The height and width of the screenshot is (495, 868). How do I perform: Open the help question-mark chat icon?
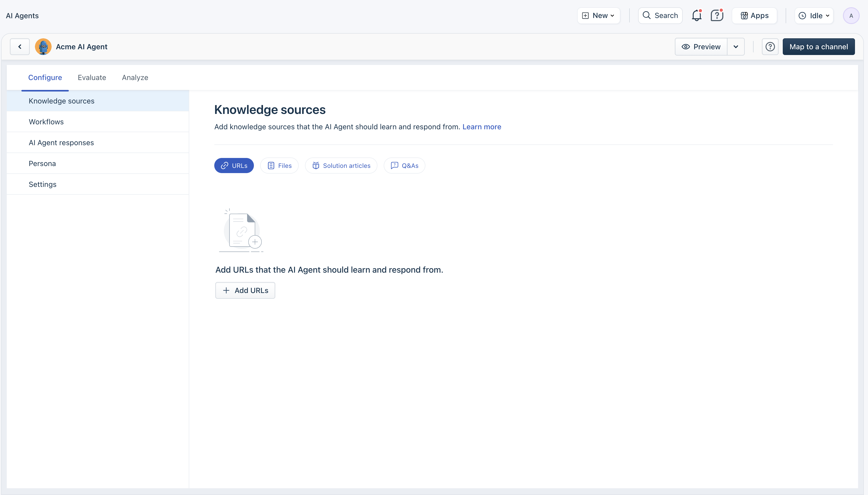(x=717, y=16)
